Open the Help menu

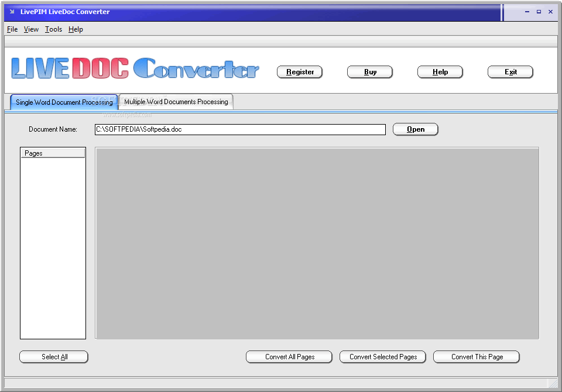[x=76, y=29]
